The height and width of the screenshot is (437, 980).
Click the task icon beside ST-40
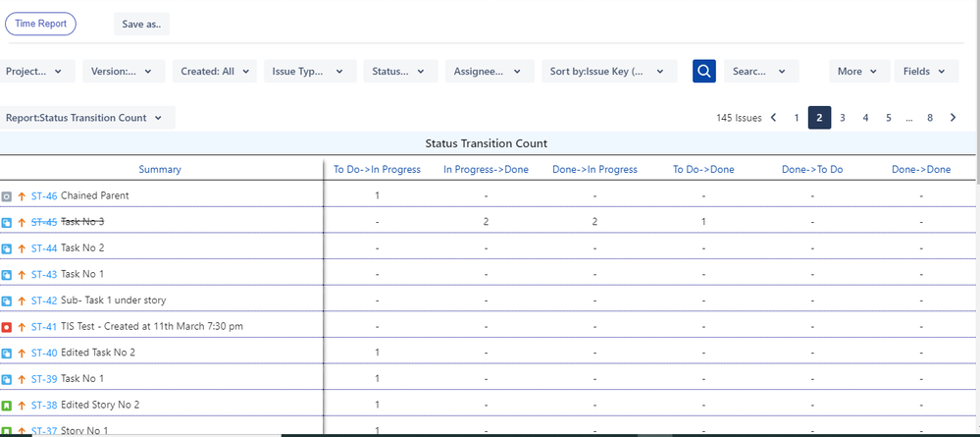pyautogui.click(x=6, y=354)
